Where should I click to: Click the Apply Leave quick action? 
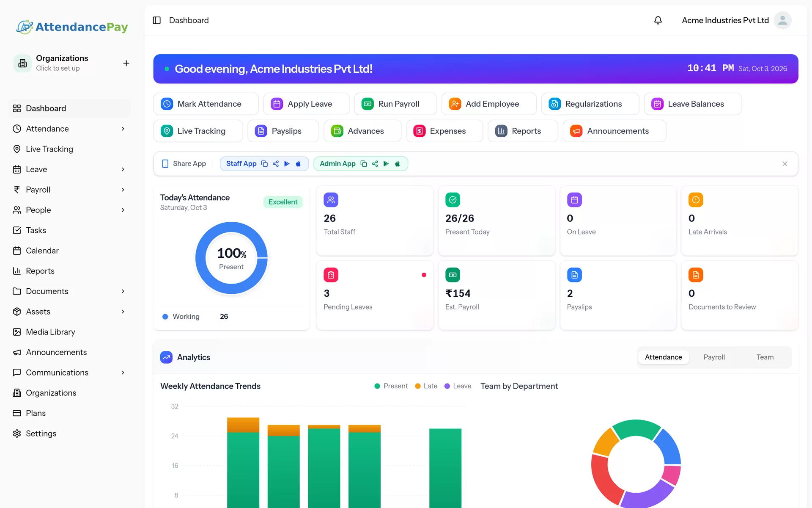click(x=306, y=104)
